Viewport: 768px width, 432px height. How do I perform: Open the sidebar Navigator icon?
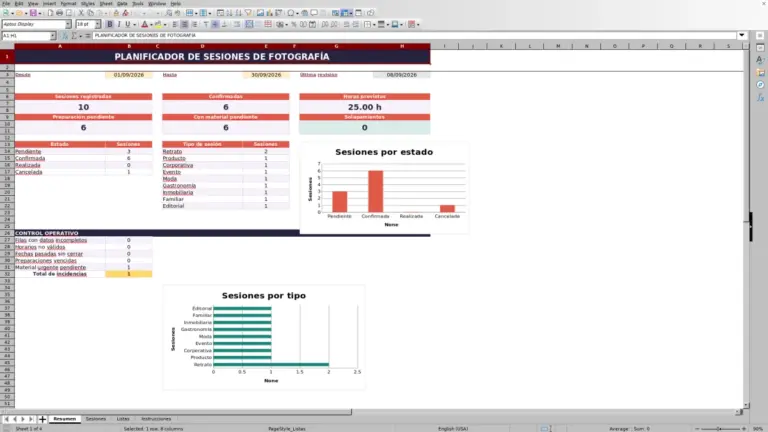click(x=760, y=85)
